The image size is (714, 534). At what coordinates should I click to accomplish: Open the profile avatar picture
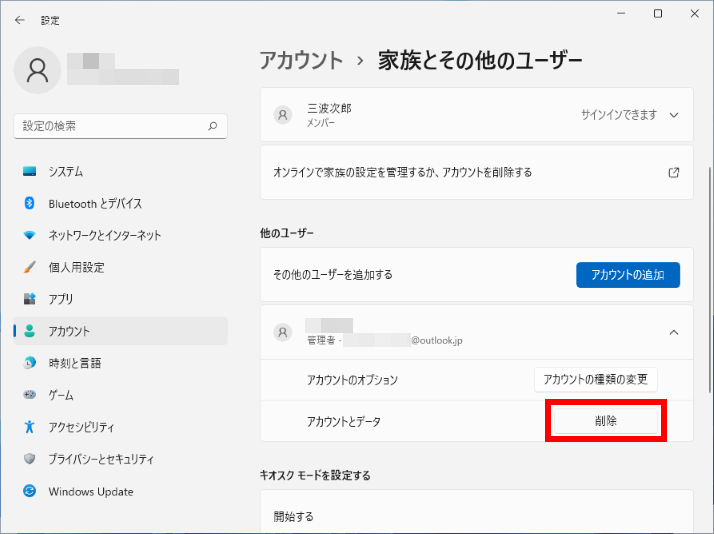(x=37, y=70)
